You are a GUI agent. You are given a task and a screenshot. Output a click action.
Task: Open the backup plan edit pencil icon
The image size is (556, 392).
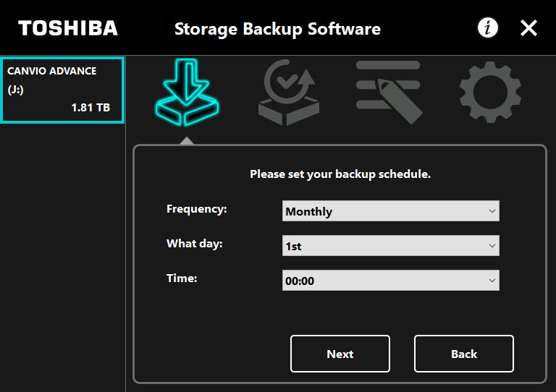coord(389,92)
